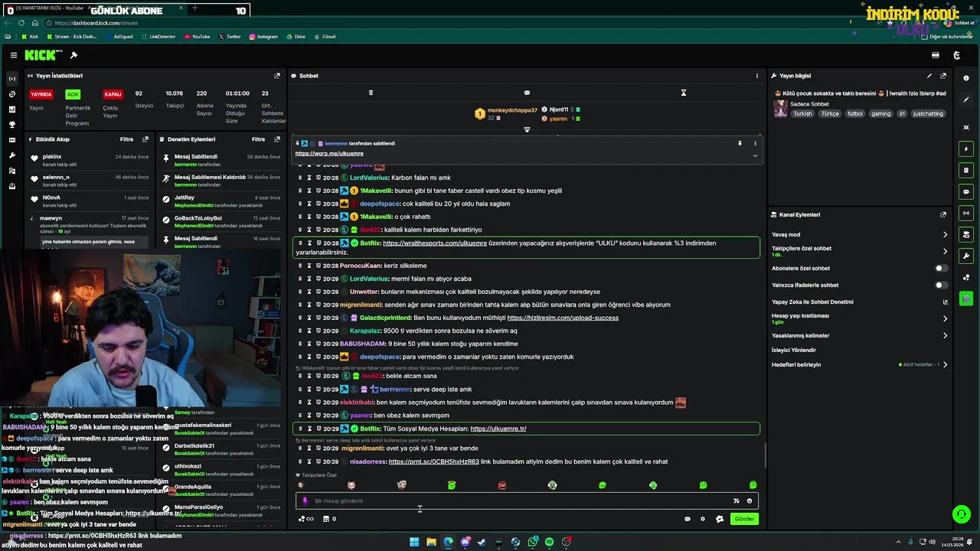
Task: Open the LinkDetector bookmark
Action: click(x=158, y=37)
